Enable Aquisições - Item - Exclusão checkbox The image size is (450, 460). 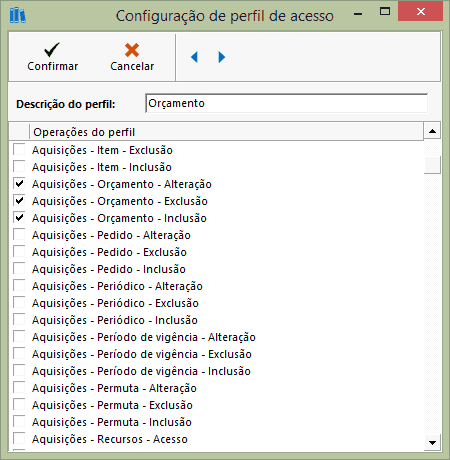click(19, 150)
